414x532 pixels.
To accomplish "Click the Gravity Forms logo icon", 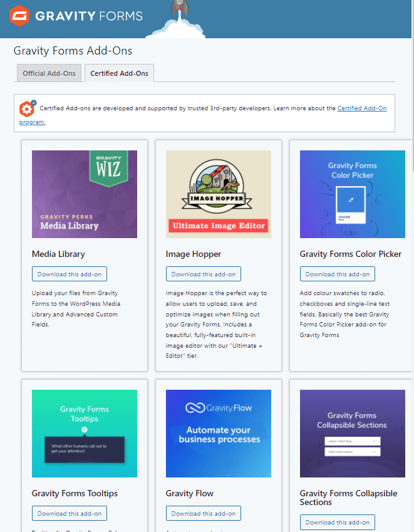I will [20, 16].
